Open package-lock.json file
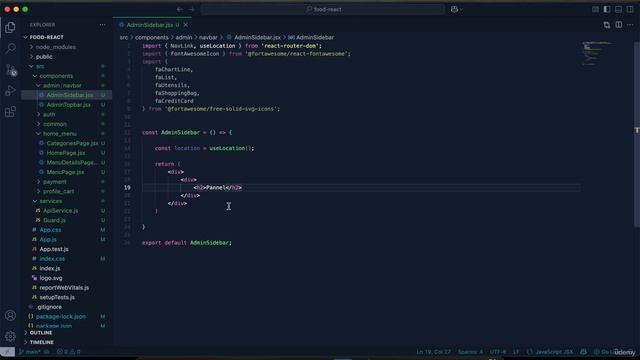 (x=67, y=317)
